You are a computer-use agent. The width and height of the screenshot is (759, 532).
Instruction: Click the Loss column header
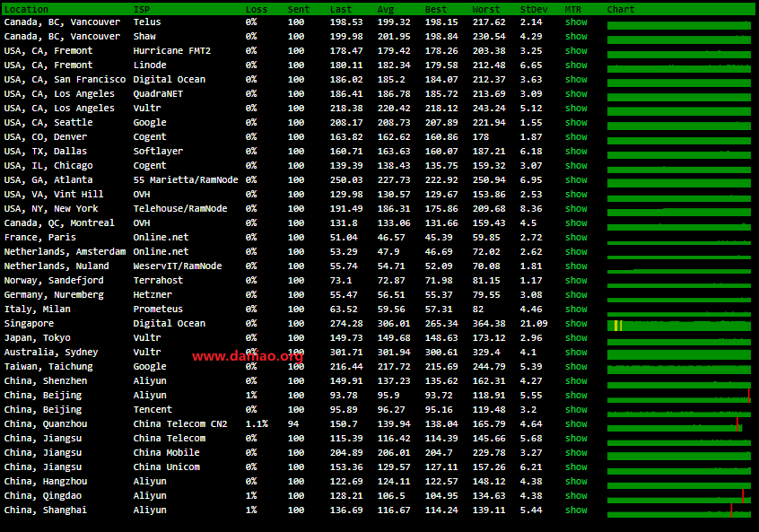point(256,9)
